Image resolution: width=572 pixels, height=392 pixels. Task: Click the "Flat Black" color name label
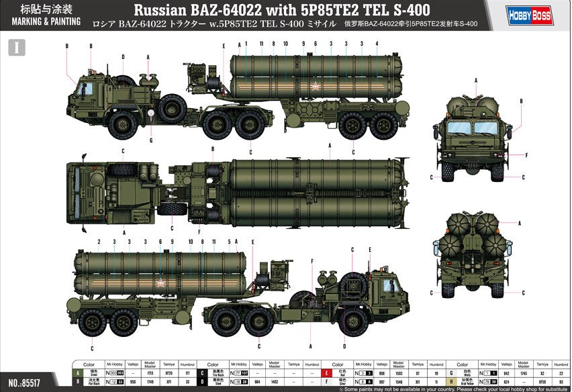click(94, 383)
